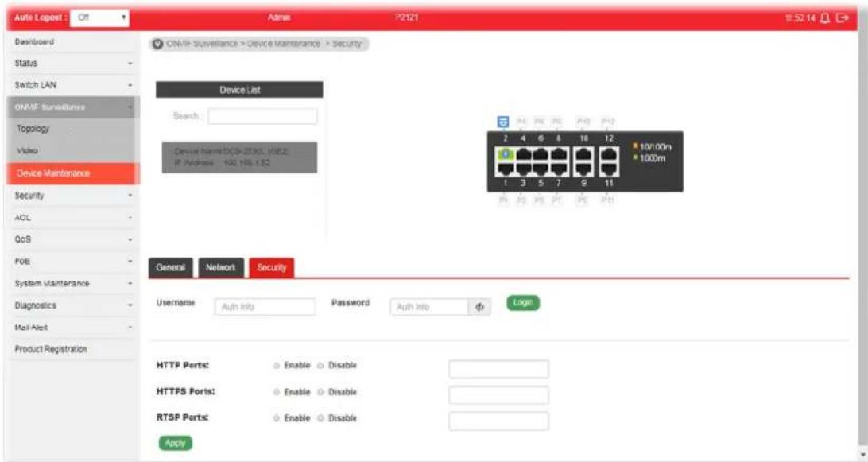Select the device entry in Device List

239,157
